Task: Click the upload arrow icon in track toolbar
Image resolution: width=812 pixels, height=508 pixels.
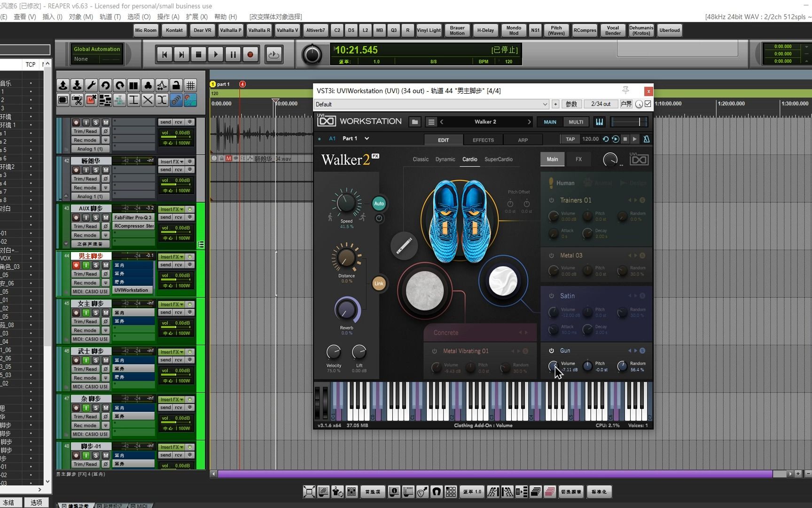Action: pyautogui.click(x=62, y=85)
